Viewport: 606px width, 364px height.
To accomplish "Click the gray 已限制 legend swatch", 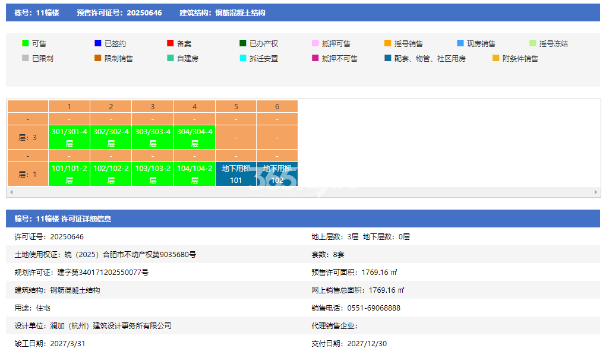I will point(26,58).
